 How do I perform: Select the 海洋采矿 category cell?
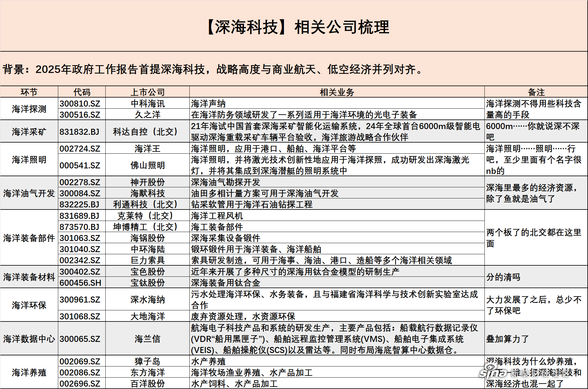(29, 131)
